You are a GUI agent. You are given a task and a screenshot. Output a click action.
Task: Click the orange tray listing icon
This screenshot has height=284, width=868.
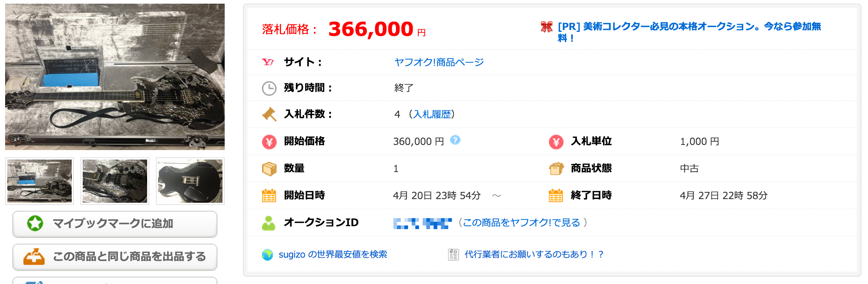click(x=34, y=257)
